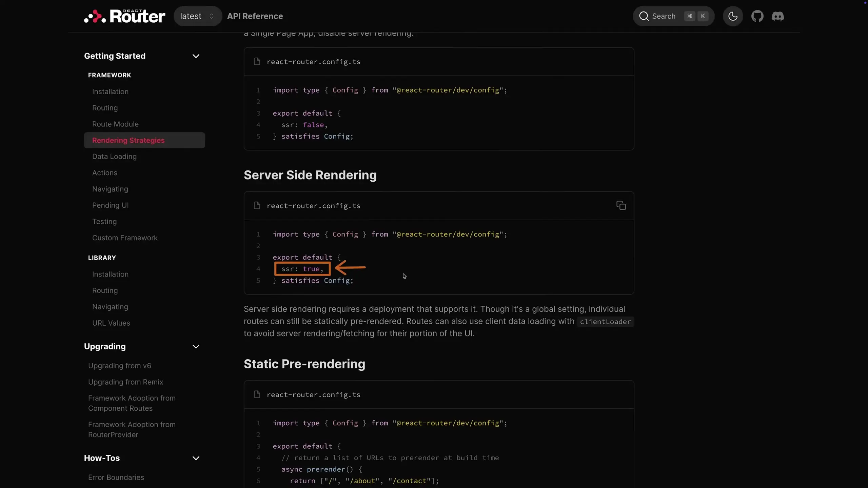The height and width of the screenshot is (488, 868).
Task: Click file icon of top react-router.config.ts block
Action: click(257, 61)
